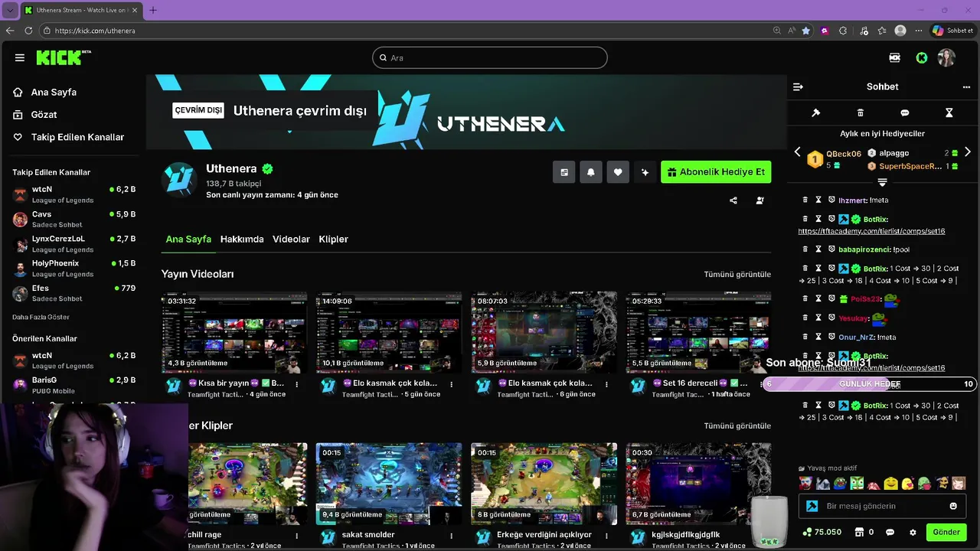
Task: Show next top gifters with right arrow
Action: (968, 152)
